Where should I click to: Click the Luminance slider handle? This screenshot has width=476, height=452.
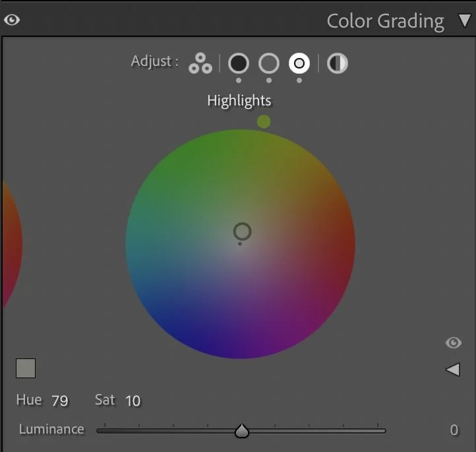[242, 431]
